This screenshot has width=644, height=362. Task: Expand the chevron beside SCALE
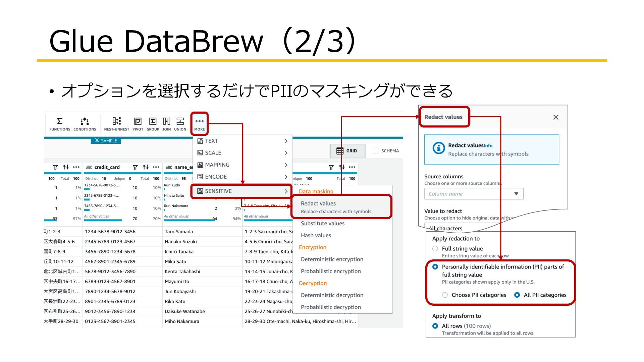click(x=286, y=153)
